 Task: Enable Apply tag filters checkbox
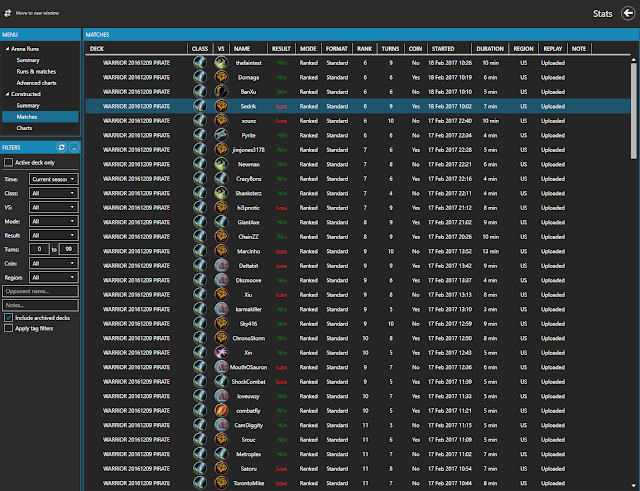[9, 328]
